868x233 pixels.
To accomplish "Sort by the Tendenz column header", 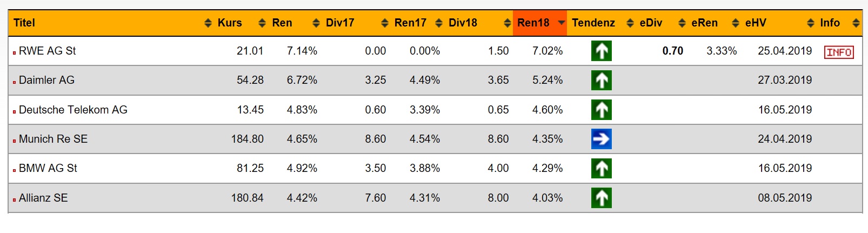I will [593, 23].
